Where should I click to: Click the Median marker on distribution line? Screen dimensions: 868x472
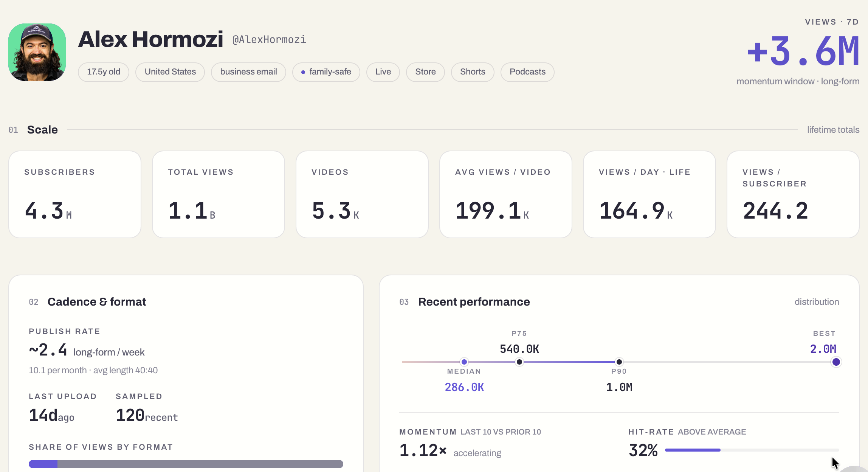464,362
